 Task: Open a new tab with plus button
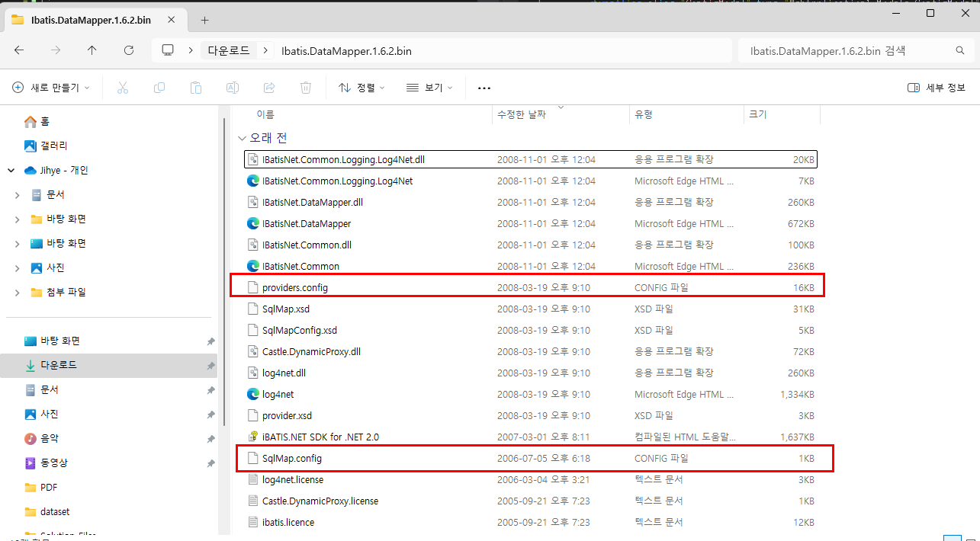point(204,20)
